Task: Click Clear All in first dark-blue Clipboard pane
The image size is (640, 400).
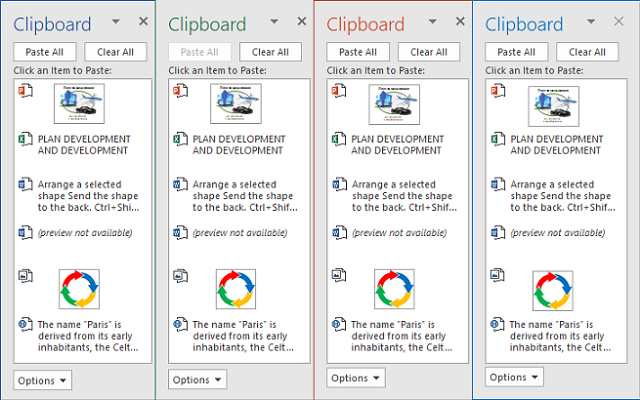Action: coord(116,52)
